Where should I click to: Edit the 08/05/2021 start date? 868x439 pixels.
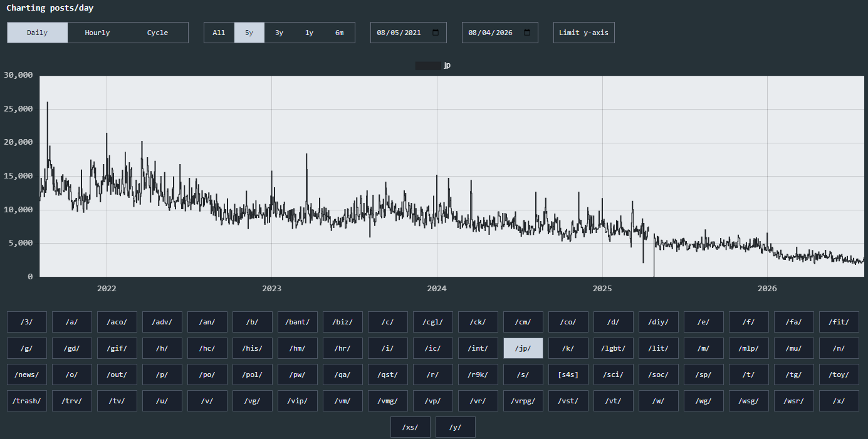tap(399, 33)
